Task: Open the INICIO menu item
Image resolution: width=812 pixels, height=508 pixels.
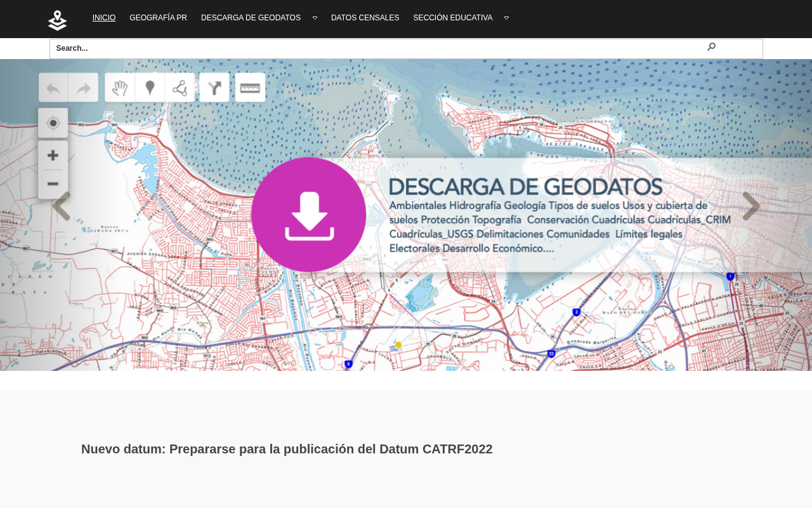Action: coord(104,18)
